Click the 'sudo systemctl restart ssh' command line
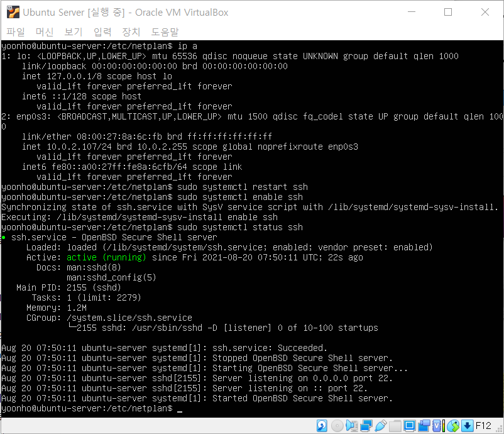The width and height of the screenshot is (504, 434). [243, 187]
